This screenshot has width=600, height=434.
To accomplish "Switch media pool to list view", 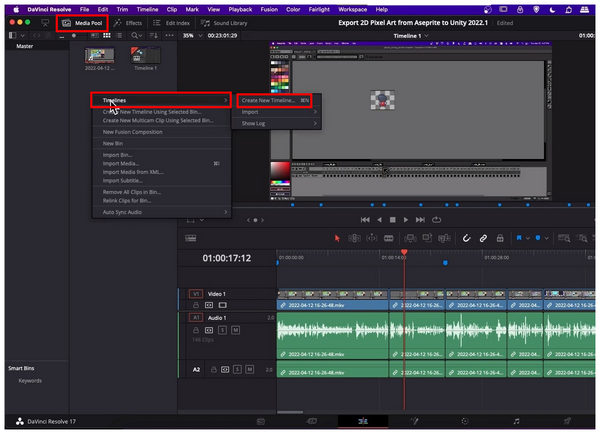I will (x=119, y=36).
